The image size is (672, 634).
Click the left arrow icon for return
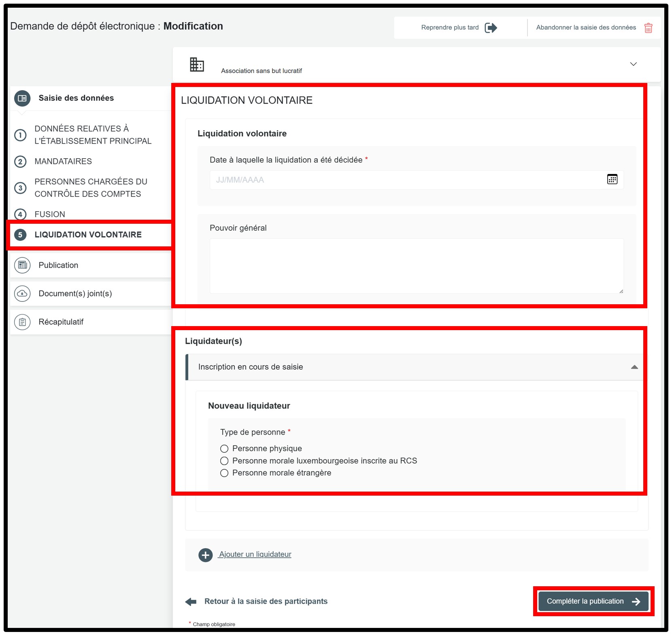click(x=191, y=602)
